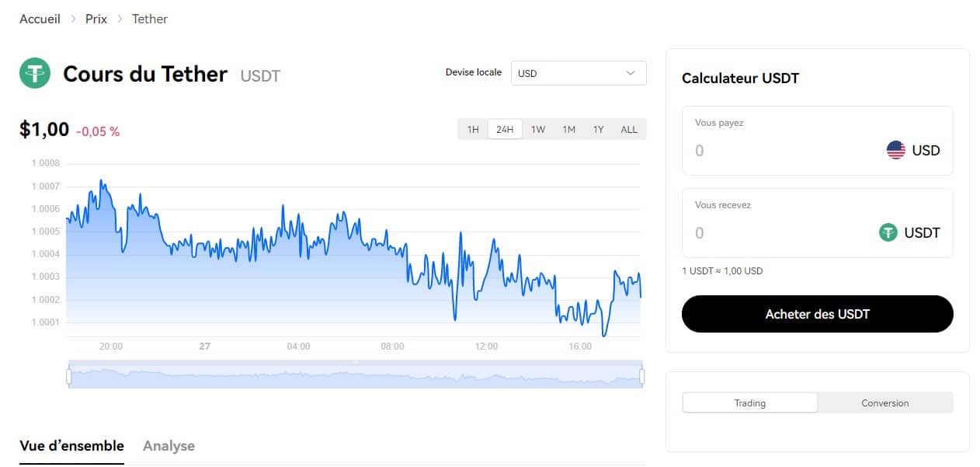Select the 1H chart timeframe
Image resolution: width=980 pixels, height=467 pixels.
472,129
